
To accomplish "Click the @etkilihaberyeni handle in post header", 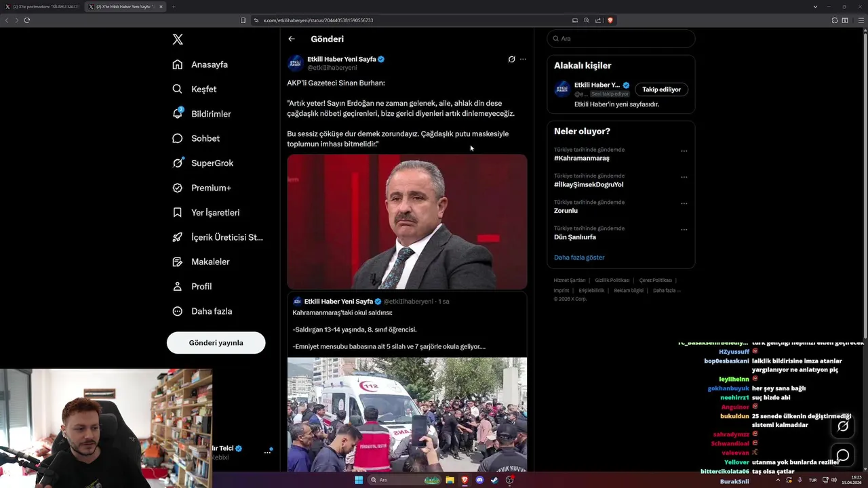I will (x=332, y=68).
